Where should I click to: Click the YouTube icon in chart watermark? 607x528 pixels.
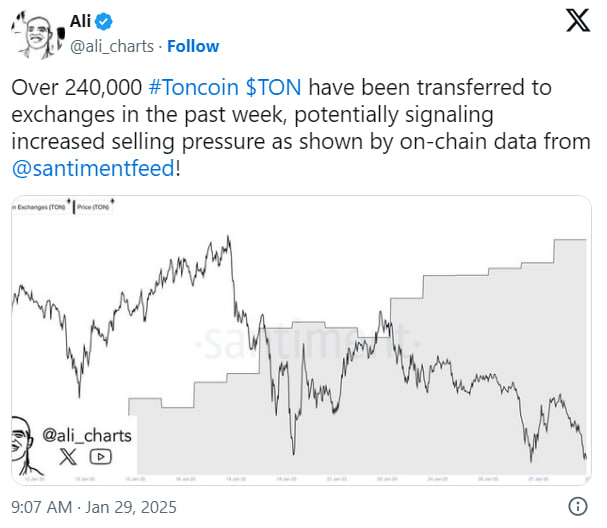[100, 457]
